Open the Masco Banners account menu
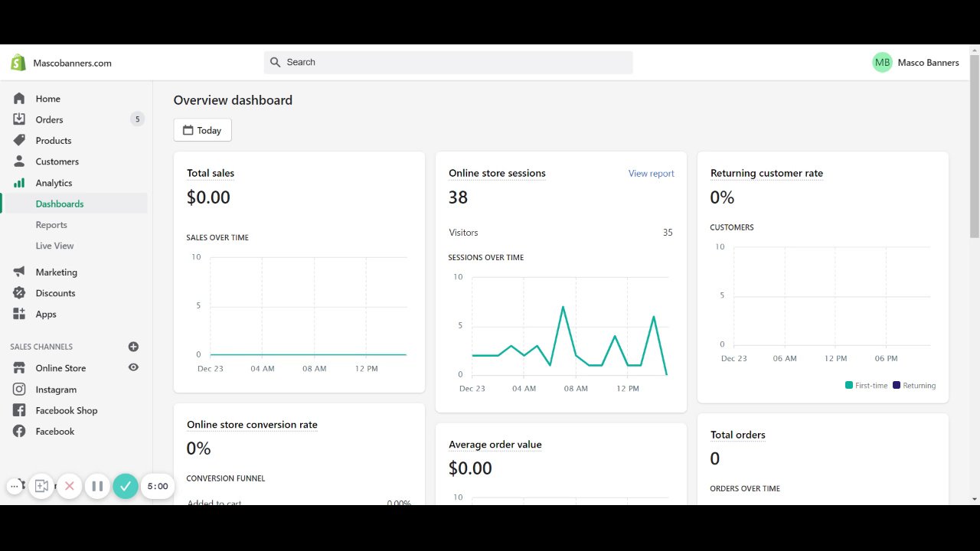980x551 pixels. tap(915, 63)
